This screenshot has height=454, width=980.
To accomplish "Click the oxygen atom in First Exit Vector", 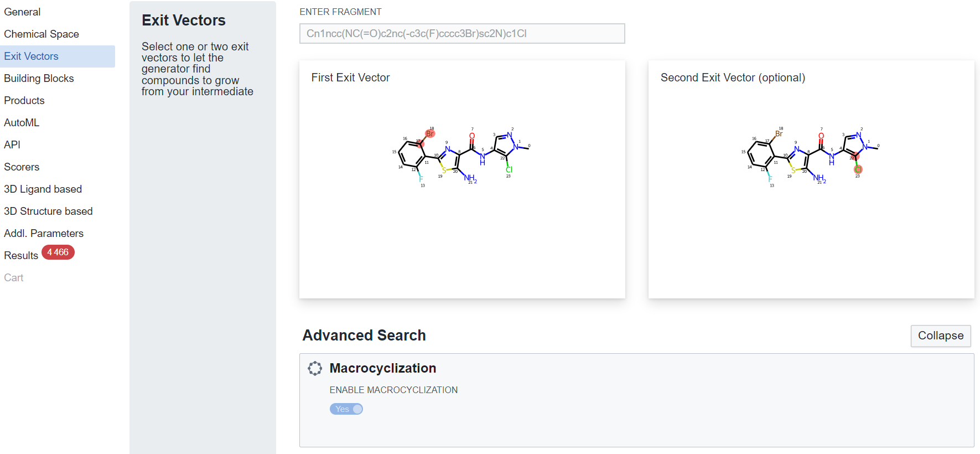I will 472,136.
